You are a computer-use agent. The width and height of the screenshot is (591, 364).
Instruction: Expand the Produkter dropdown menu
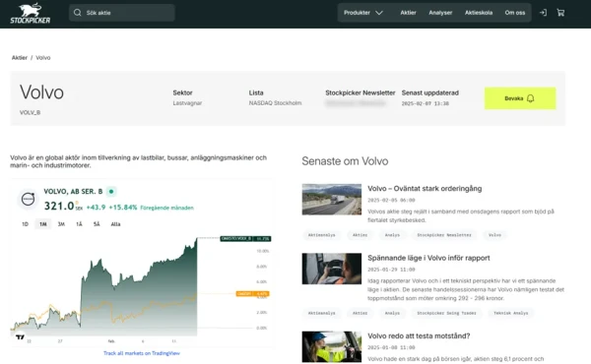pos(362,13)
